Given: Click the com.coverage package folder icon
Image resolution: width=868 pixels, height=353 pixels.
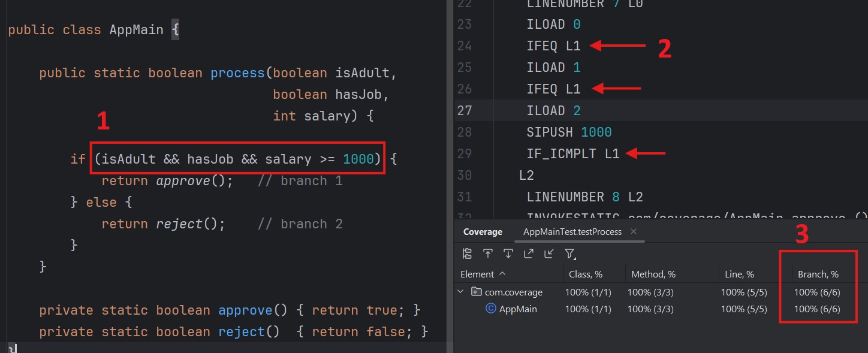Looking at the screenshot, I should pos(476,292).
